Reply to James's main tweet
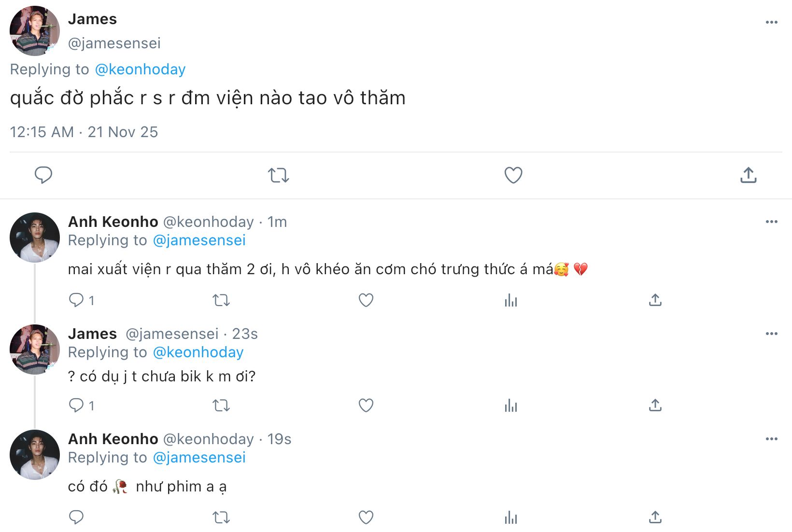The image size is (792, 532). 43,175
